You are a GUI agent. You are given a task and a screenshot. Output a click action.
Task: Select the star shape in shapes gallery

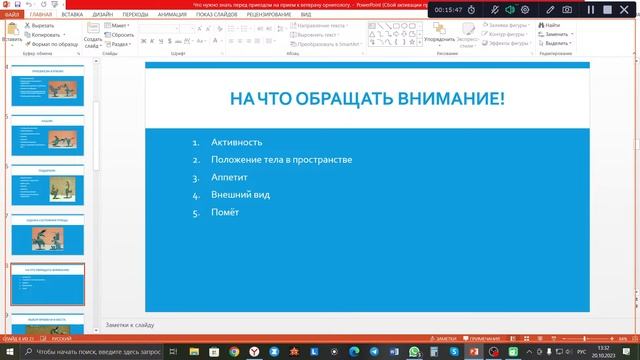[x=412, y=42]
